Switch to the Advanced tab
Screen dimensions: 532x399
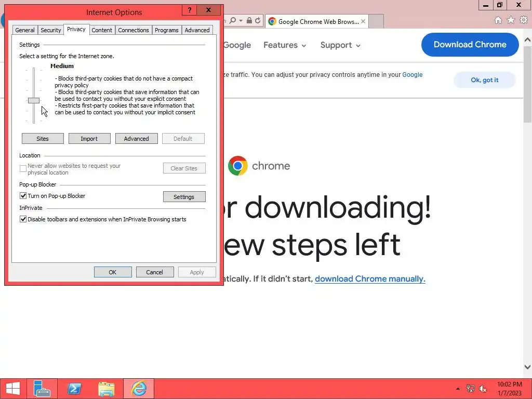pyautogui.click(x=197, y=30)
